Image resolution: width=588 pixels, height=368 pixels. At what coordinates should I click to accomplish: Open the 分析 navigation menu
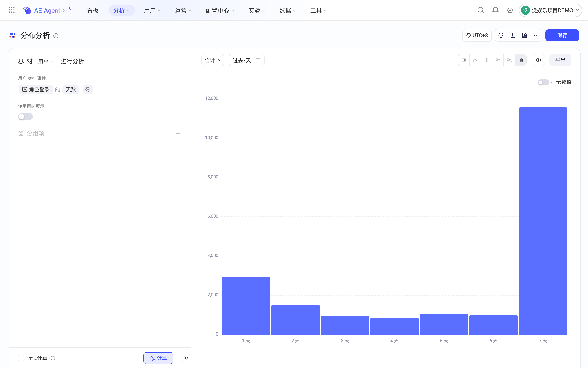pyautogui.click(x=122, y=10)
